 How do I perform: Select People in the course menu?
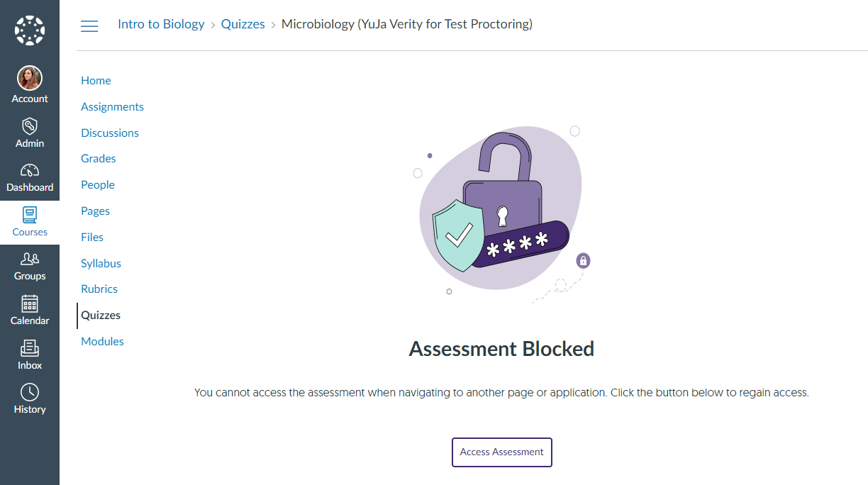pos(98,185)
